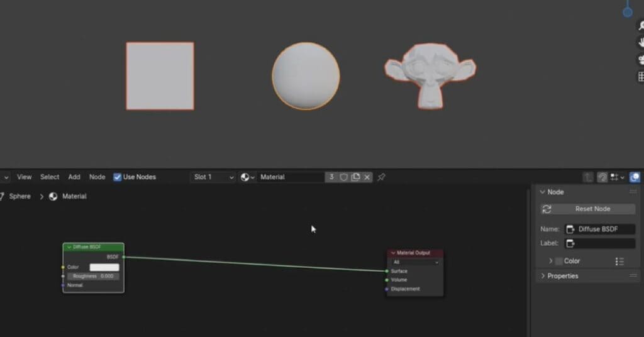Click the overlay icon in node editor header
This screenshot has height=337, width=644.
635,178
